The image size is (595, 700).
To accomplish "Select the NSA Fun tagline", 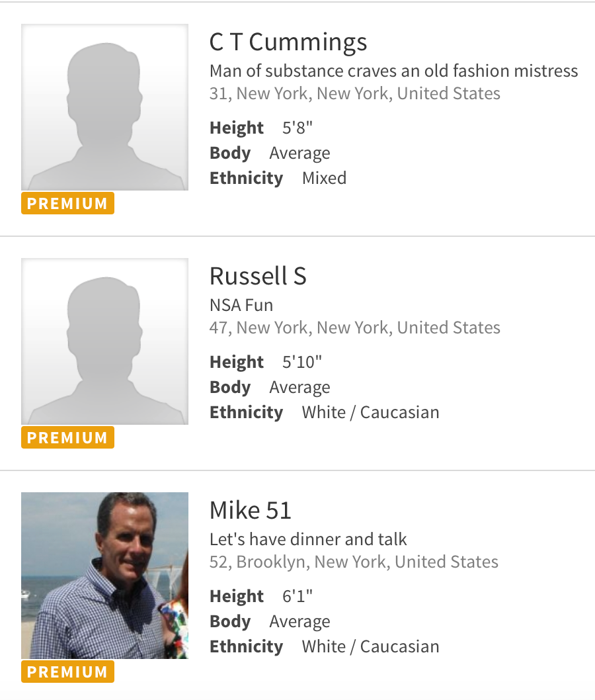I will [241, 305].
